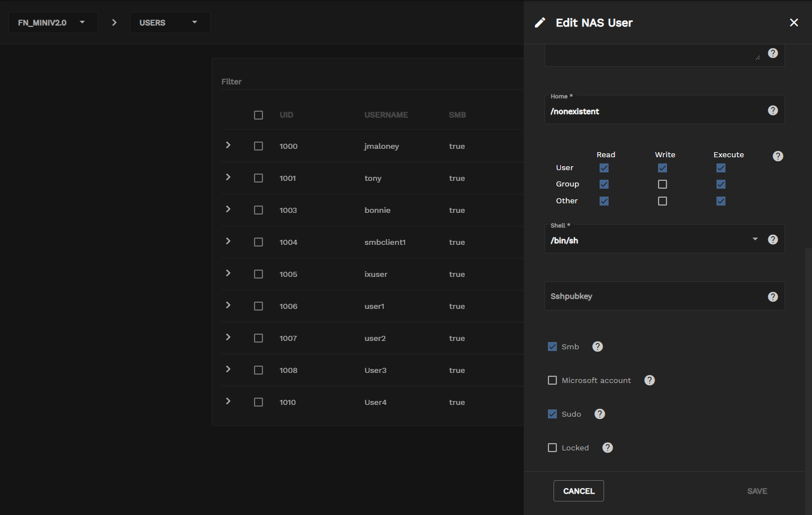The image size is (812, 515).
Task: Open Microsoft account help tooltip
Action: click(x=649, y=380)
